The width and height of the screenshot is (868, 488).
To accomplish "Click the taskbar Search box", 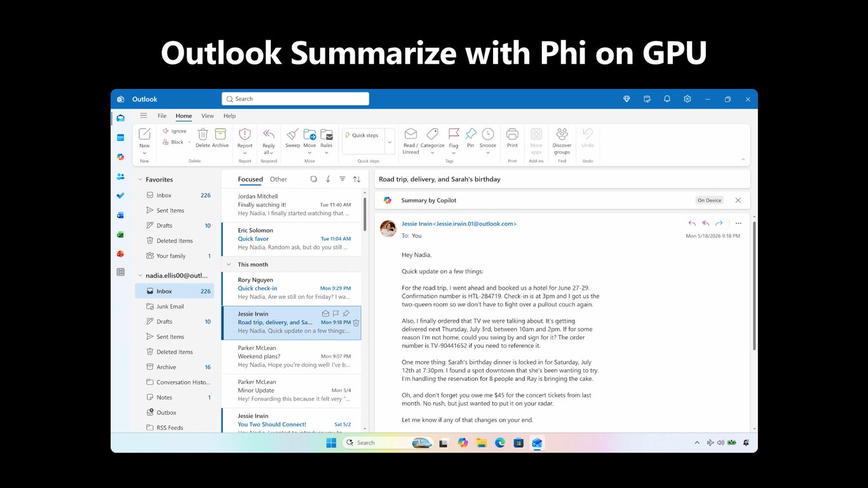I will 388,442.
